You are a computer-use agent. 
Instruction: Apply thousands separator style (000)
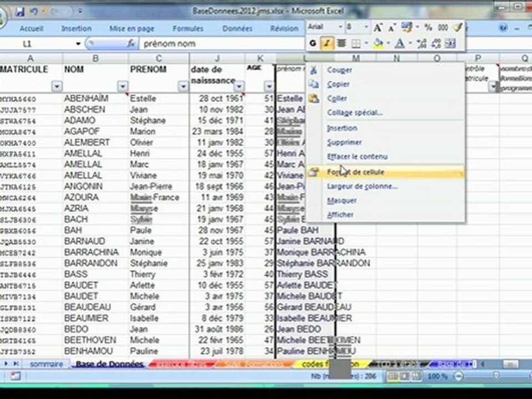coord(442,28)
